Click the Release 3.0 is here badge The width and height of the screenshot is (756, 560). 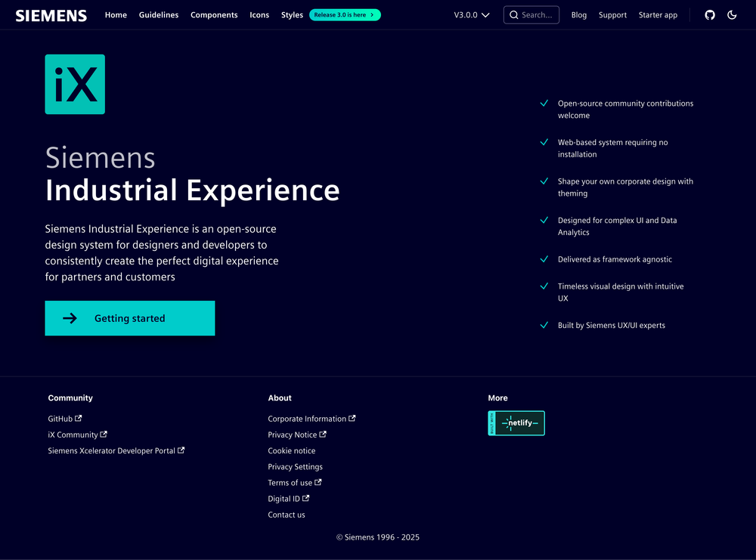(x=345, y=15)
